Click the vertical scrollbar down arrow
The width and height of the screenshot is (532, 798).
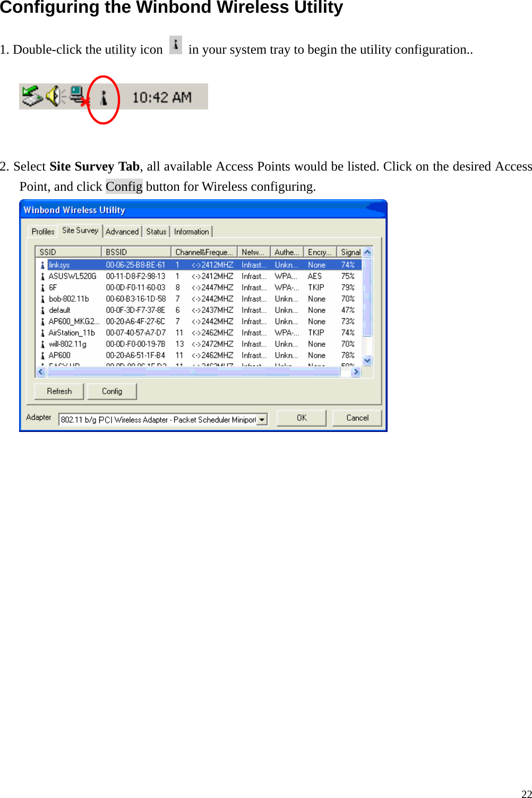[x=367, y=361]
